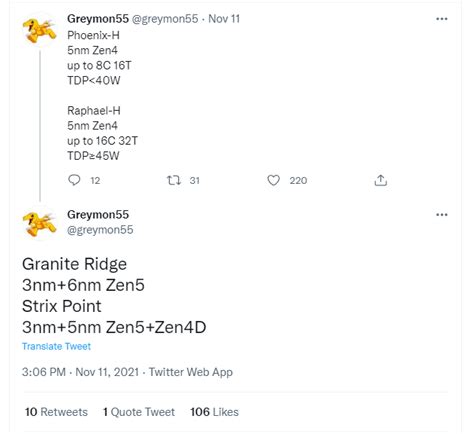The image size is (474, 434).
Task: View the 1 Quote Tweet list
Action: pyautogui.click(x=139, y=412)
